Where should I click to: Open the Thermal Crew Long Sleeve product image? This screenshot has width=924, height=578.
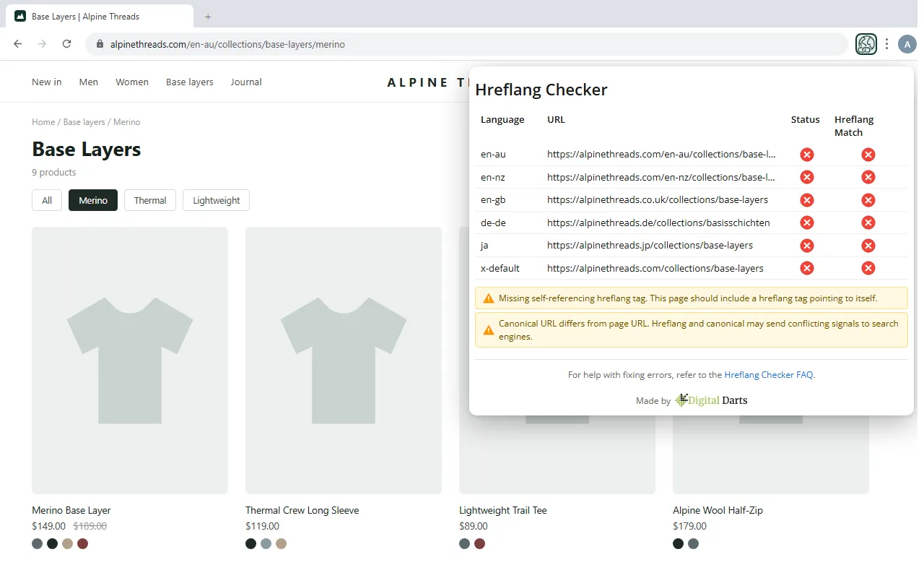pyautogui.click(x=344, y=361)
